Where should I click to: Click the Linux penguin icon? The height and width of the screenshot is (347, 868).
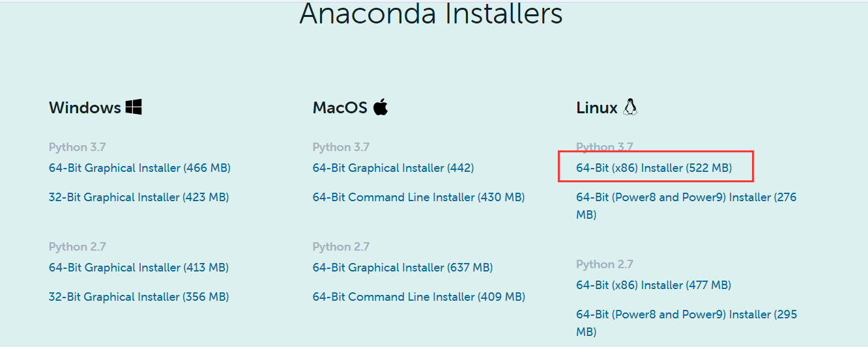coord(629,107)
